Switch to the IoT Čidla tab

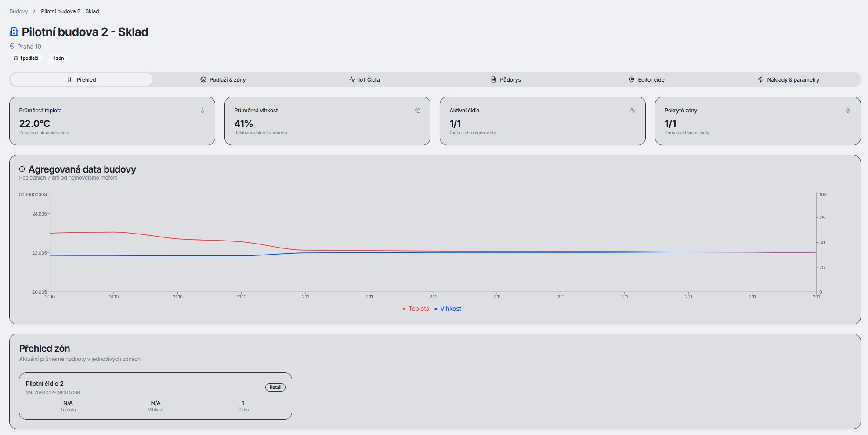tap(365, 79)
